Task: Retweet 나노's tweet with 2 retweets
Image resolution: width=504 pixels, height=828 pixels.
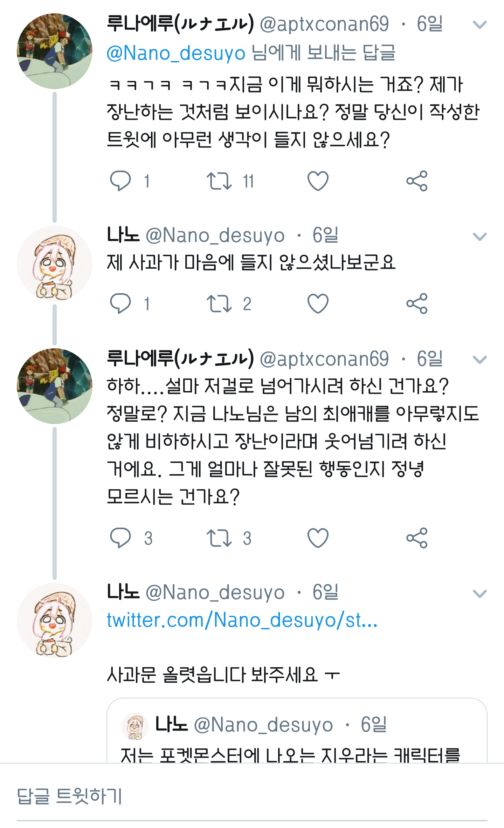Action: [x=219, y=303]
